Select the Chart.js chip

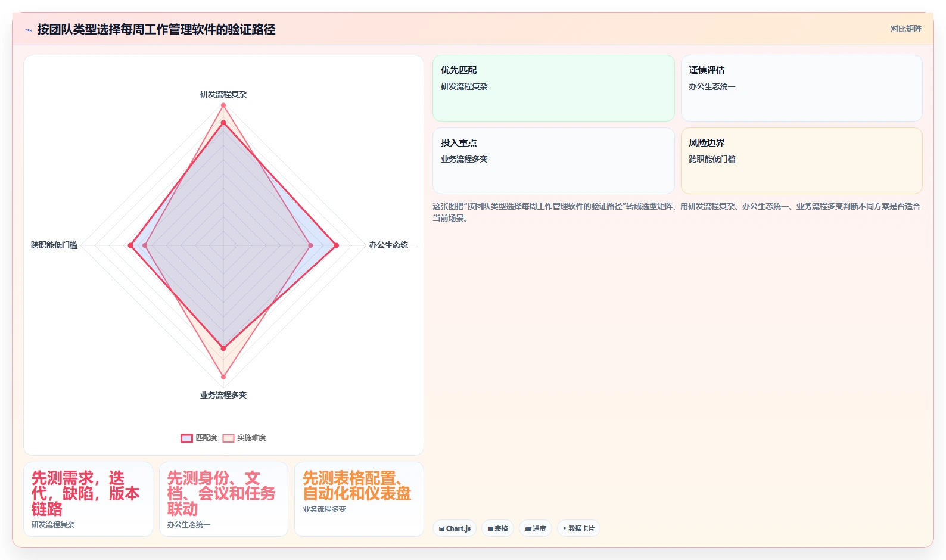point(455,528)
